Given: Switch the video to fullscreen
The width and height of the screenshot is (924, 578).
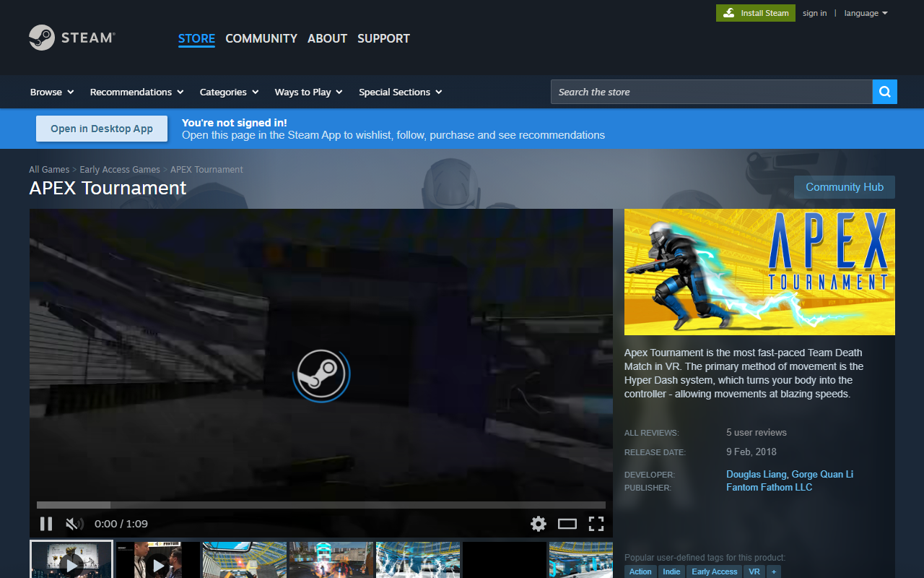Looking at the screenshot, I should (596, 524).
